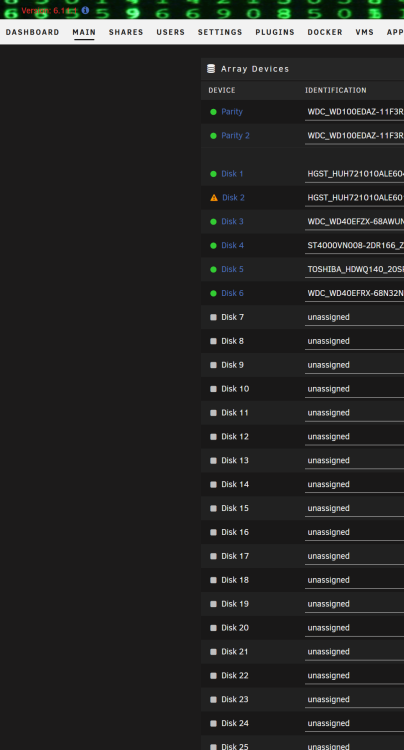This screenshot has height=750, width=404.
Task: Click the grey status square for Disk 12
Action: [x=213, y=437]
